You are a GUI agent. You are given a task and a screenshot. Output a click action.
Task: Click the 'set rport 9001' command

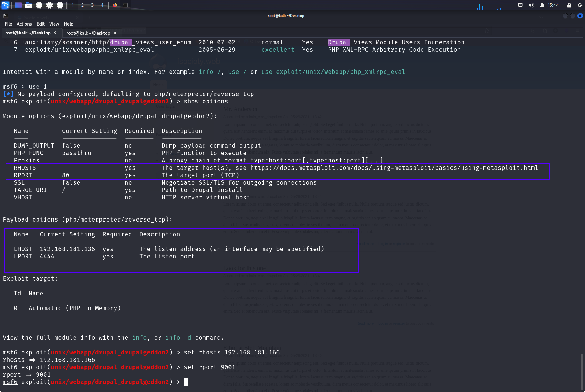tap(210, 367)
